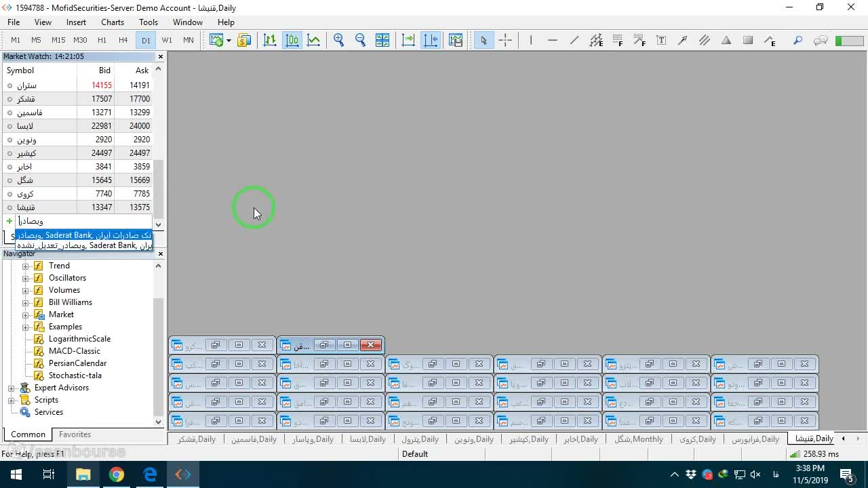Close the Market Watch panel

click(160, 57)
